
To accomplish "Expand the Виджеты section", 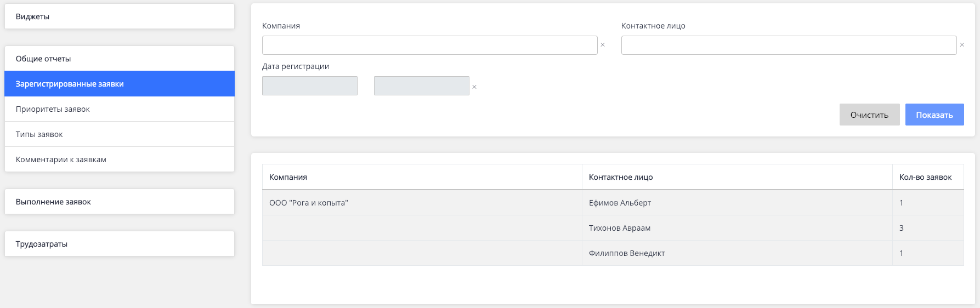I will point(119,16).
